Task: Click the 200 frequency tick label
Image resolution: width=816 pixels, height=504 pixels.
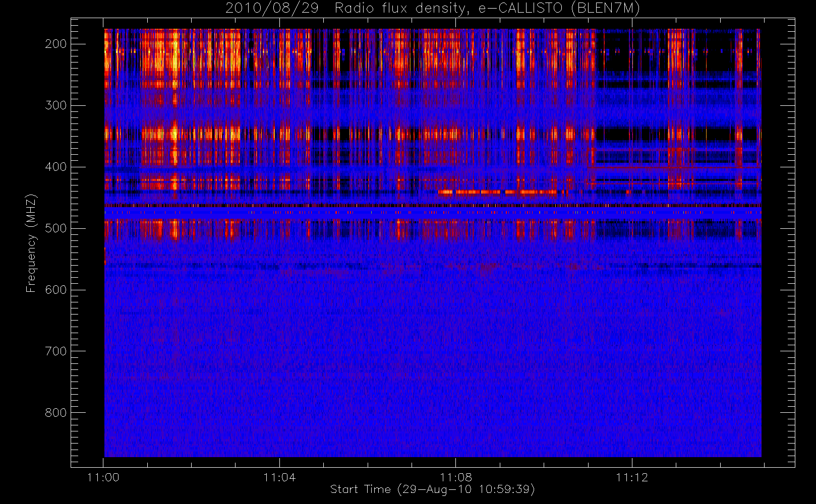Action: 56,44
